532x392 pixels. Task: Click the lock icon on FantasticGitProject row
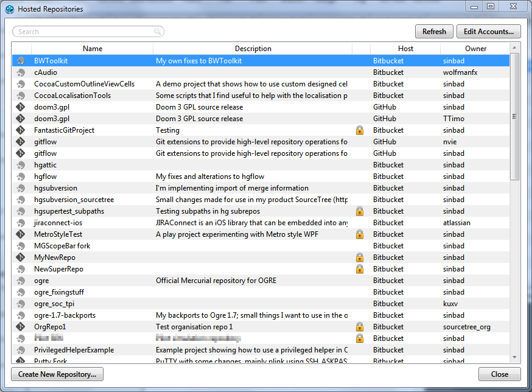pyautogui.click(x=360, y=130)
